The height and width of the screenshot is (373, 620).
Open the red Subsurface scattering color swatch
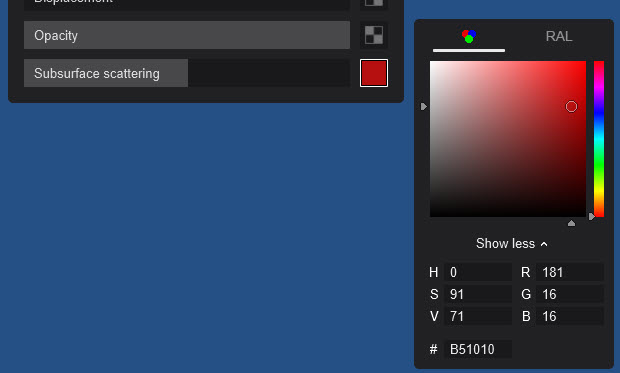374,73
